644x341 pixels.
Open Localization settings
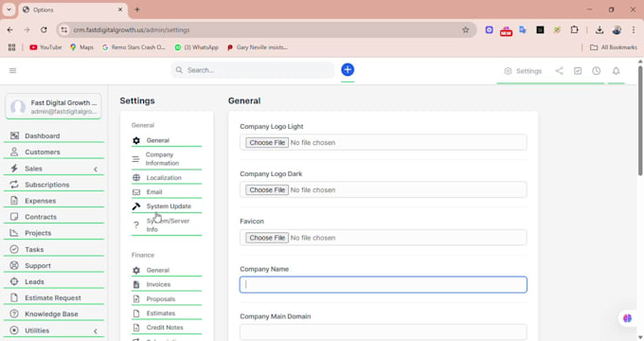(167, 177)
